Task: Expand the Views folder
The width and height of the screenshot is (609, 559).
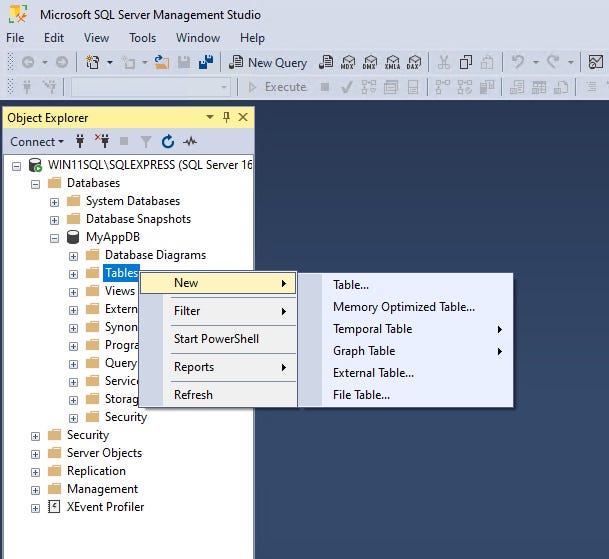Action: [x=73, y=292]
